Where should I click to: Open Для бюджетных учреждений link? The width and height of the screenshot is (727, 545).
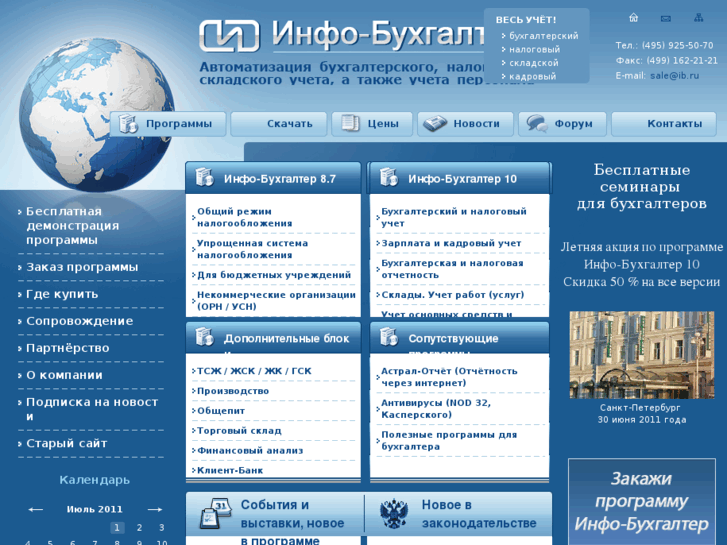(x=274, y=275)
